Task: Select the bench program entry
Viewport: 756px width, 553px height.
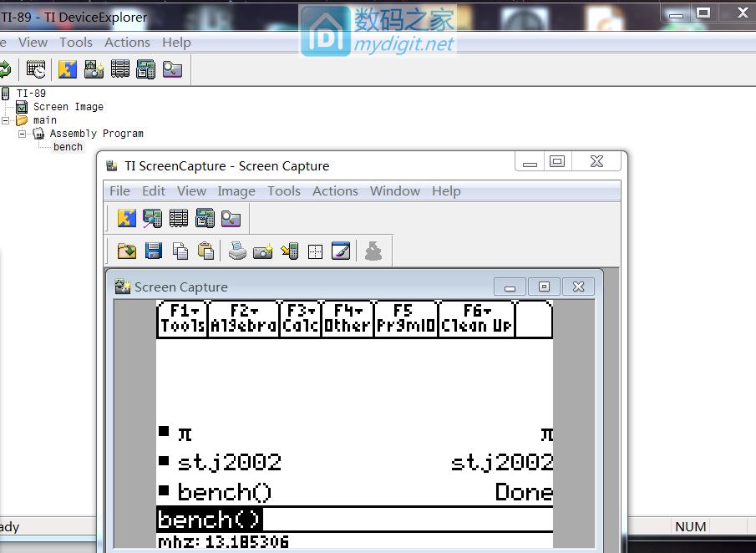Action: (68, 147)
